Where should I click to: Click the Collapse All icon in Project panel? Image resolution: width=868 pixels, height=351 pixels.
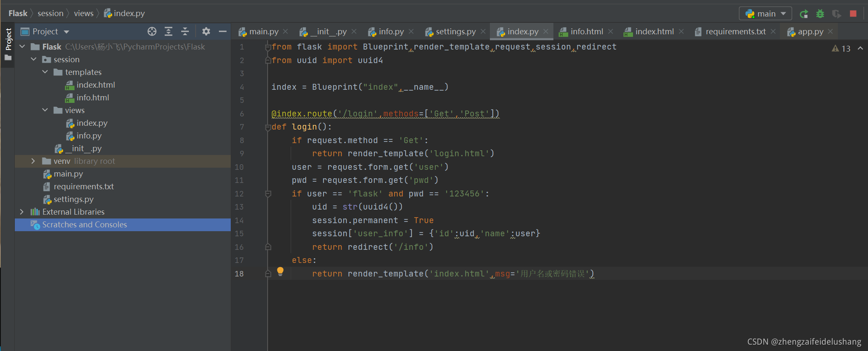[x=185, y=31]
